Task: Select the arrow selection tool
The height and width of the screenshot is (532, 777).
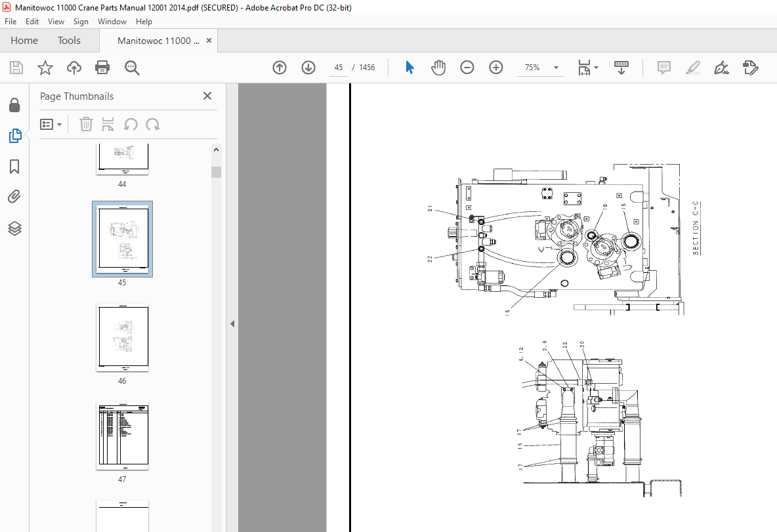Action: point(409,68)
